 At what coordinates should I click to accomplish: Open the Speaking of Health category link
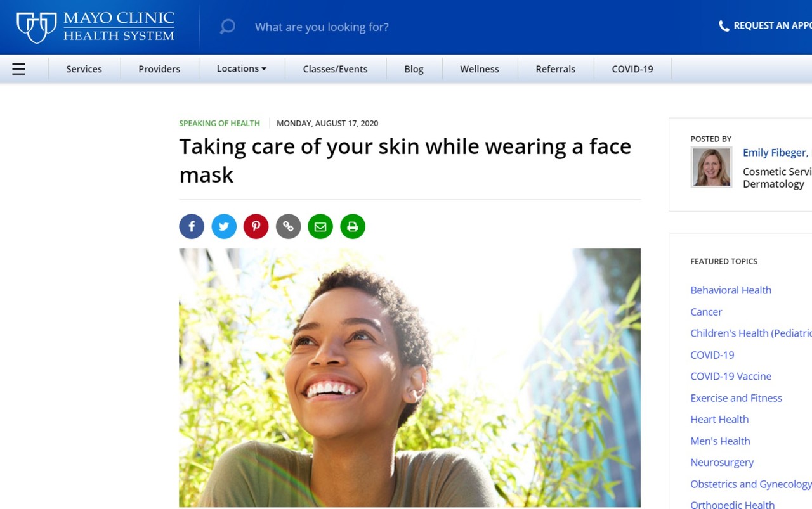coord(219,123)
